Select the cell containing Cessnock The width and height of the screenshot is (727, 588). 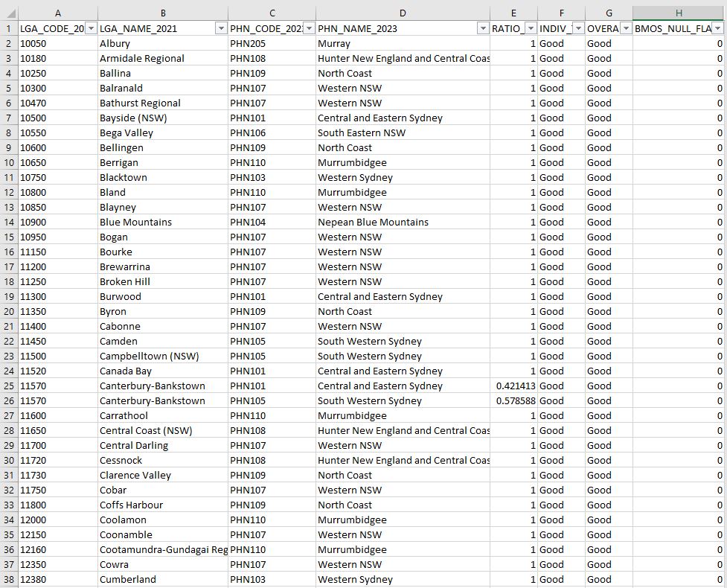pyautogui.click(x=163, y=460)
